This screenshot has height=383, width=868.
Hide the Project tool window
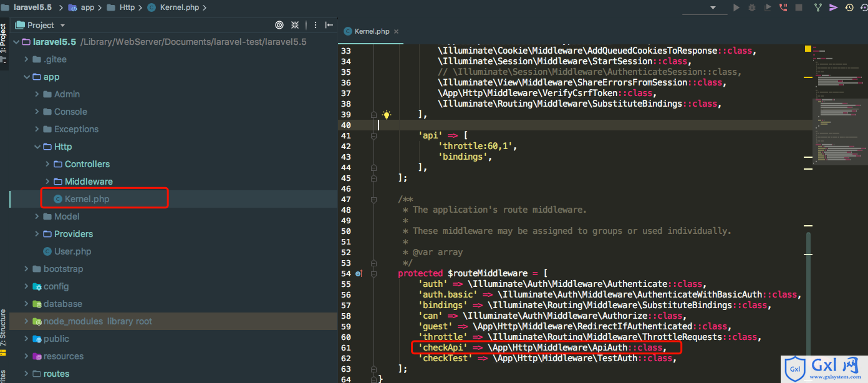tap(329, 25)
